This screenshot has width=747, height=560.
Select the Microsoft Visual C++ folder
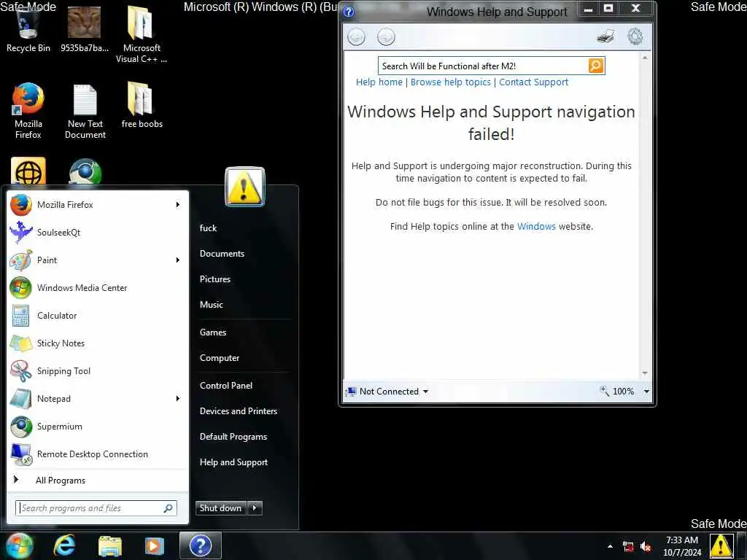(142, 34)
